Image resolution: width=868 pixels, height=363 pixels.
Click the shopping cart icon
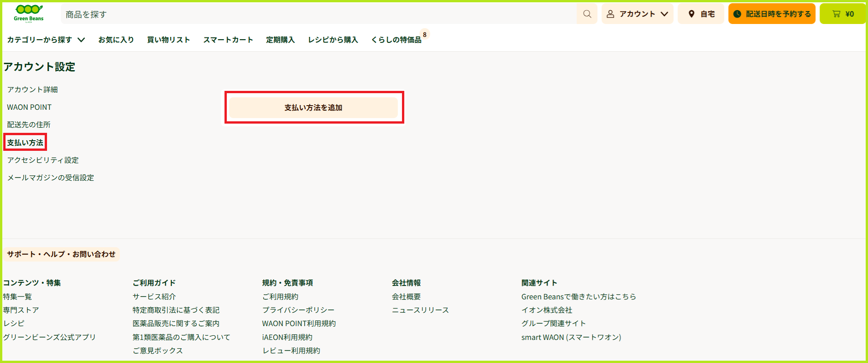tap(836, 14)
